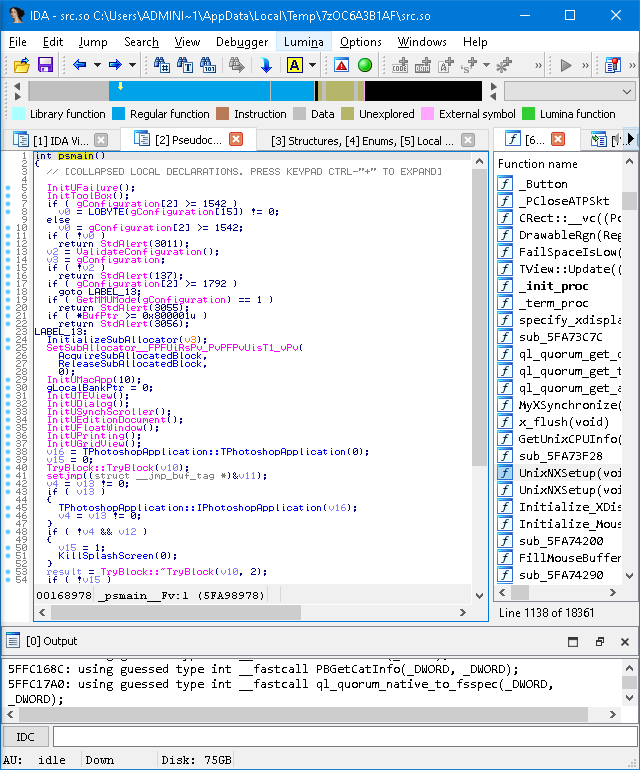The width and height of the screenshot is (640, 770).
Task: Open the Options menu
Action: (361, 42)
